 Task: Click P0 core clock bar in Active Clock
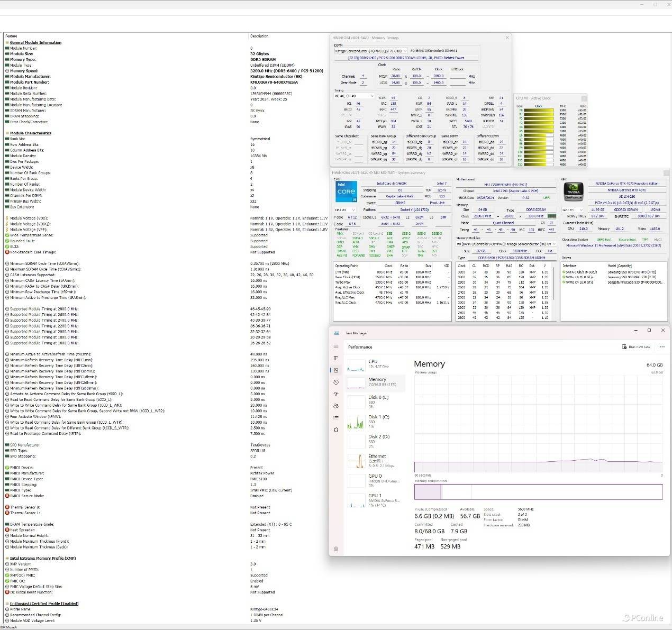pos(538,111)
